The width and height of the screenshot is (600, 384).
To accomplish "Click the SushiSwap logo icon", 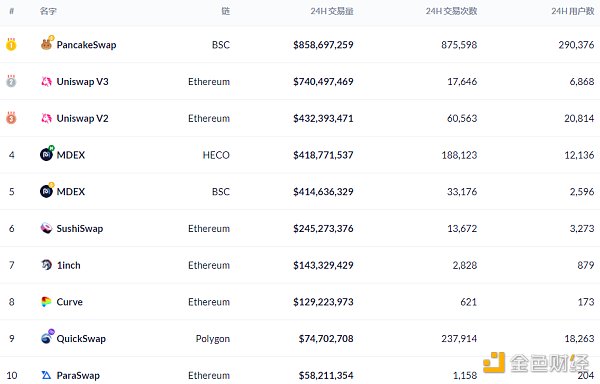I will 46,228.
